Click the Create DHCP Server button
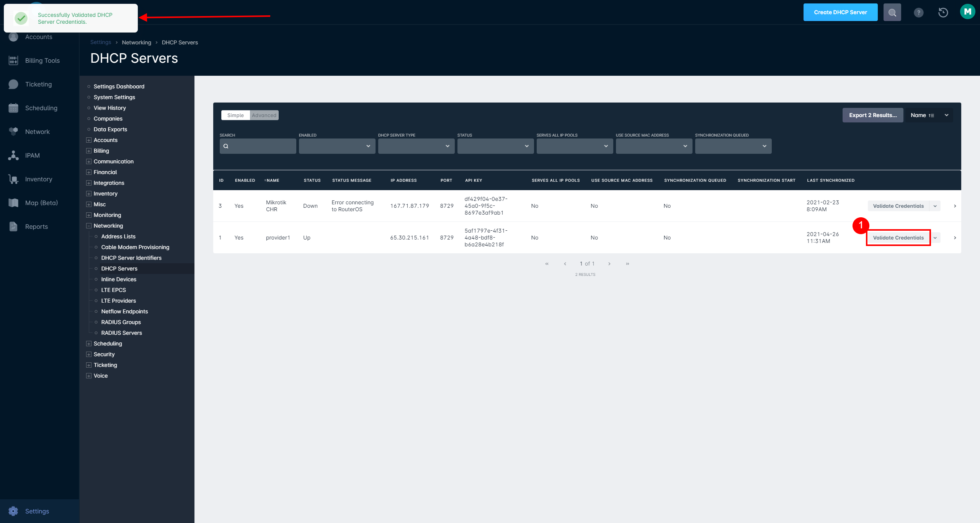 pyautogui.click(x=840, y=12)
